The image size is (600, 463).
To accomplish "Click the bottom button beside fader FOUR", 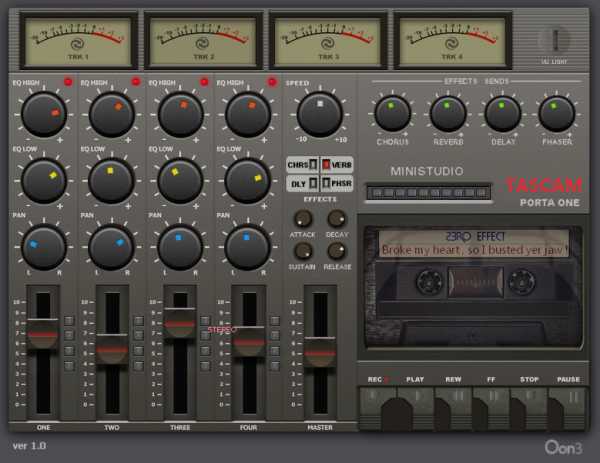I will [x=274, y=366].
